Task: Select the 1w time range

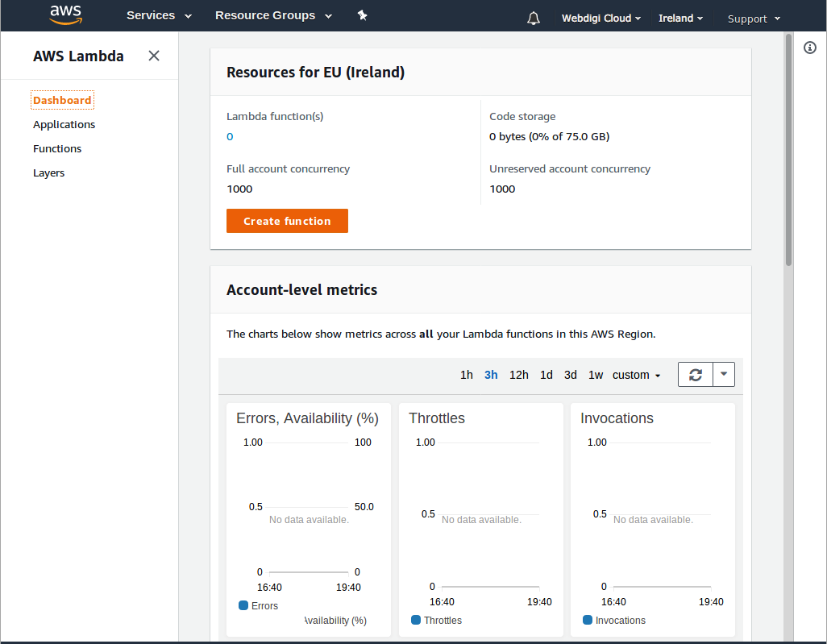Action: 596,375
